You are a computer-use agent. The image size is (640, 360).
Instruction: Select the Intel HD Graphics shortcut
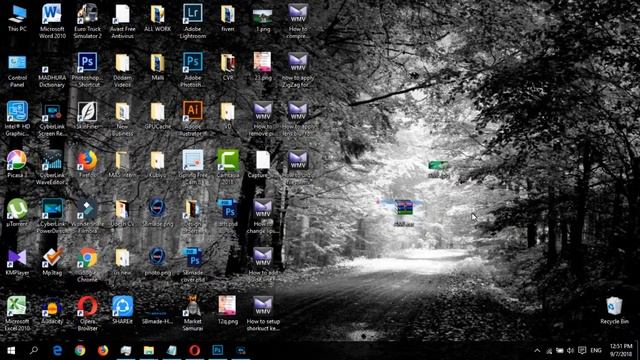[x=17, y=119]
